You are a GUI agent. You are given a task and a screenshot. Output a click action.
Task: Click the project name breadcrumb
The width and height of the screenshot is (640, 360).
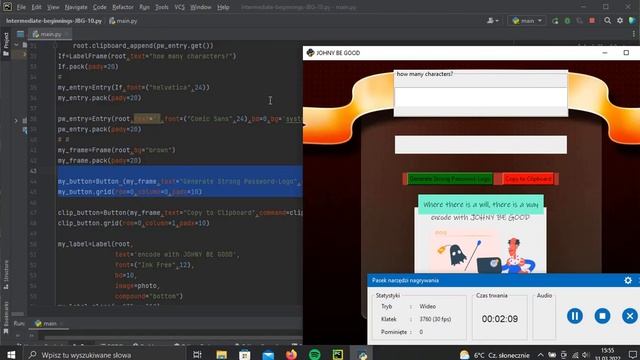point(53,20)
